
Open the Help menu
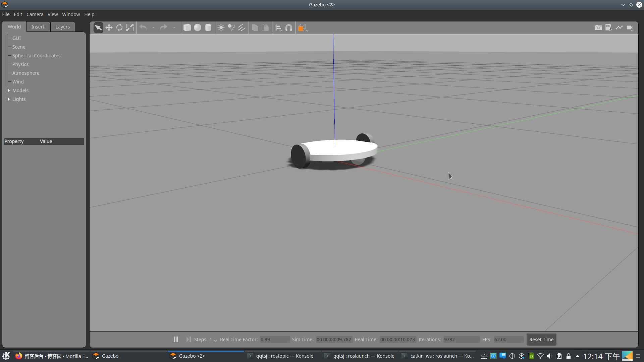[x=89, y=14]
